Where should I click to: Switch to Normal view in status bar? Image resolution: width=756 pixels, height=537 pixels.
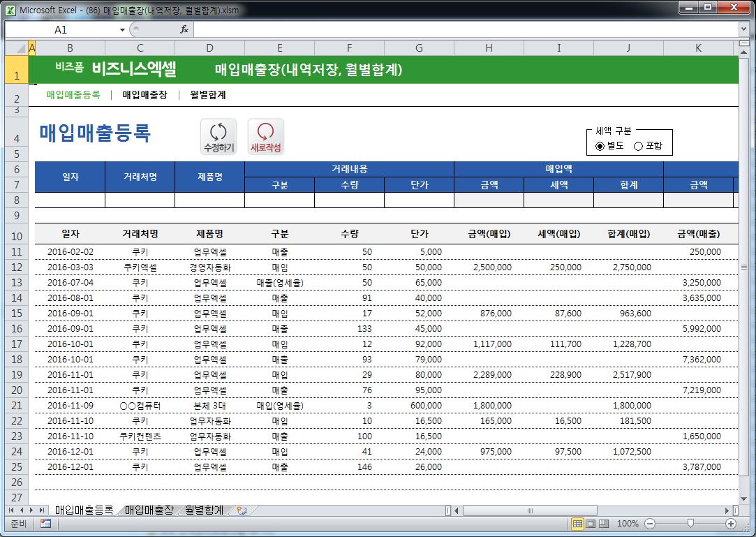(577, 524)
